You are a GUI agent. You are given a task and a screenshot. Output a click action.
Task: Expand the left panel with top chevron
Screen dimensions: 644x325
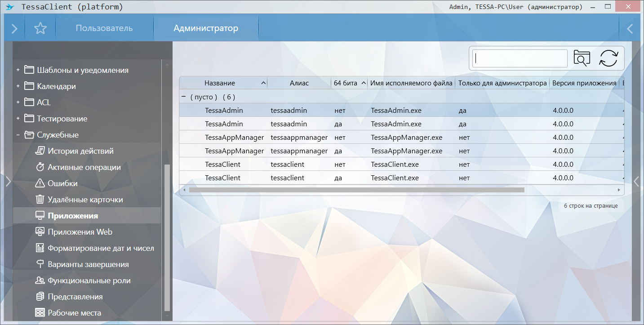[x=14, y=29]
